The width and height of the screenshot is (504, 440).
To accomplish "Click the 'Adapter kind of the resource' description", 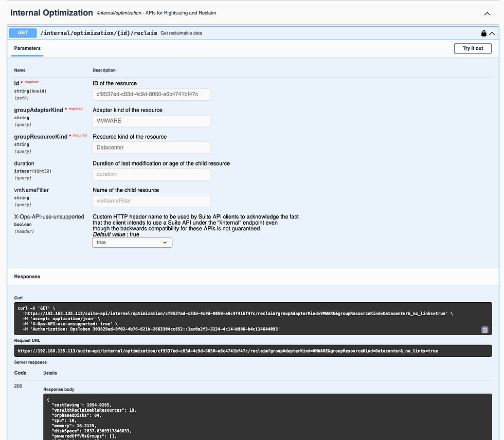I will [x=128, y=110].
